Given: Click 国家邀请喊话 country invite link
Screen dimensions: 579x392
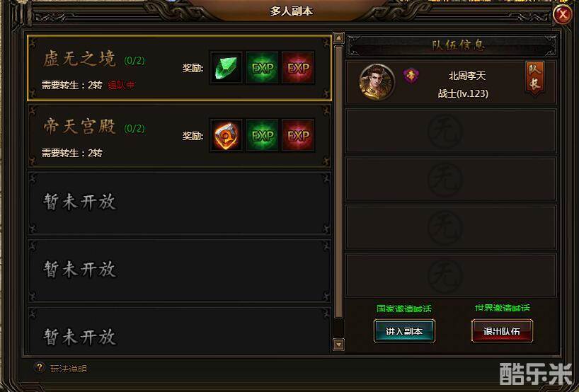Looking at the screenshot, I should pyautogui.click(x=403, y=309).
